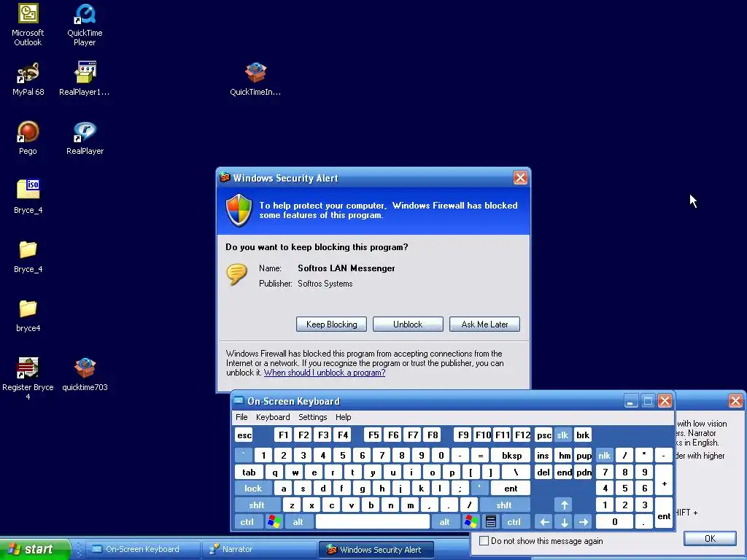Click the bksp key
The image size is (747, 560).
tap(511, 455)
